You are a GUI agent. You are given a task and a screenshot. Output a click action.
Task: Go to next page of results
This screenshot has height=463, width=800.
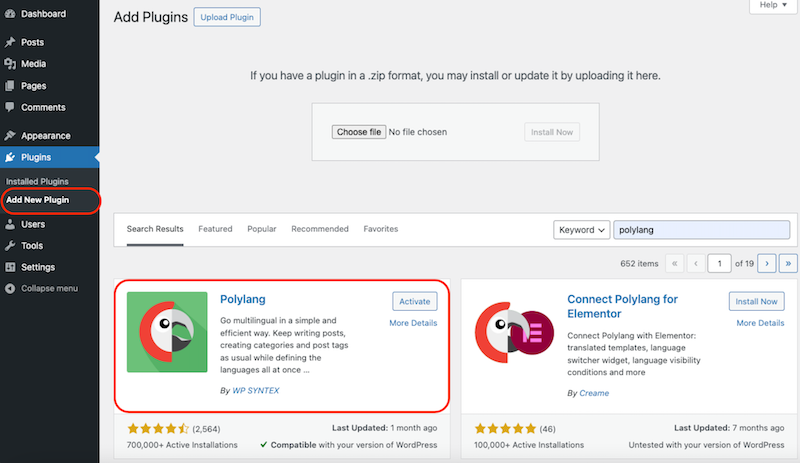pos(767,263)
